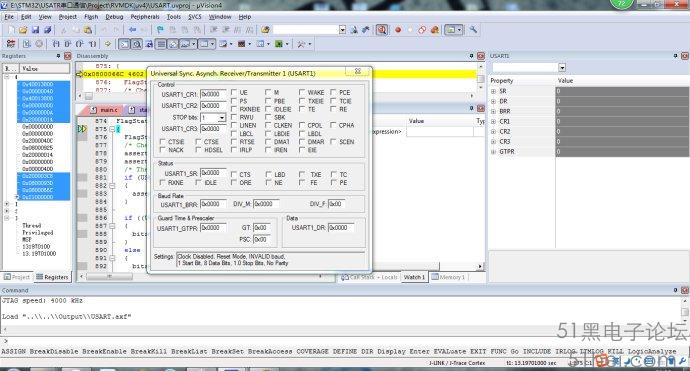Open the STOP bits dropdown

[x=222, y=118]
